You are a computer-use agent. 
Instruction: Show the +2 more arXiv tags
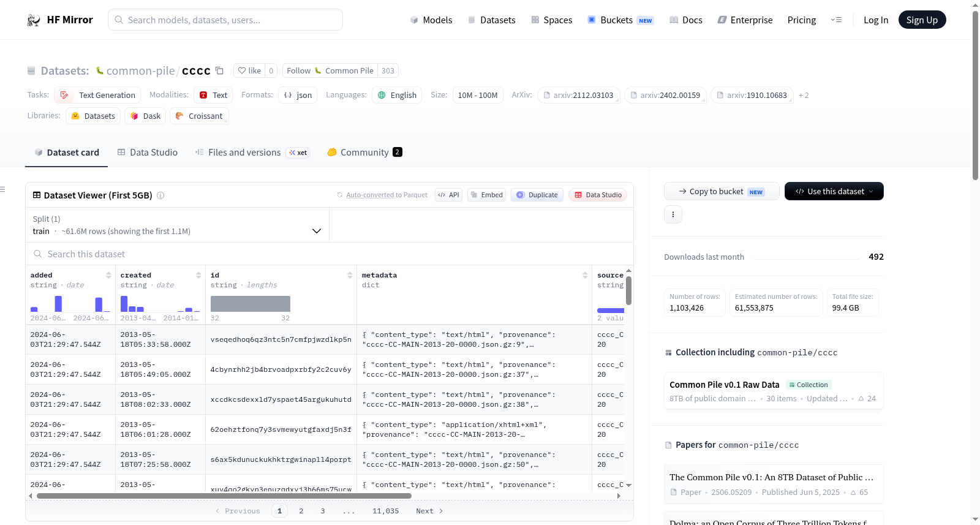804,96
